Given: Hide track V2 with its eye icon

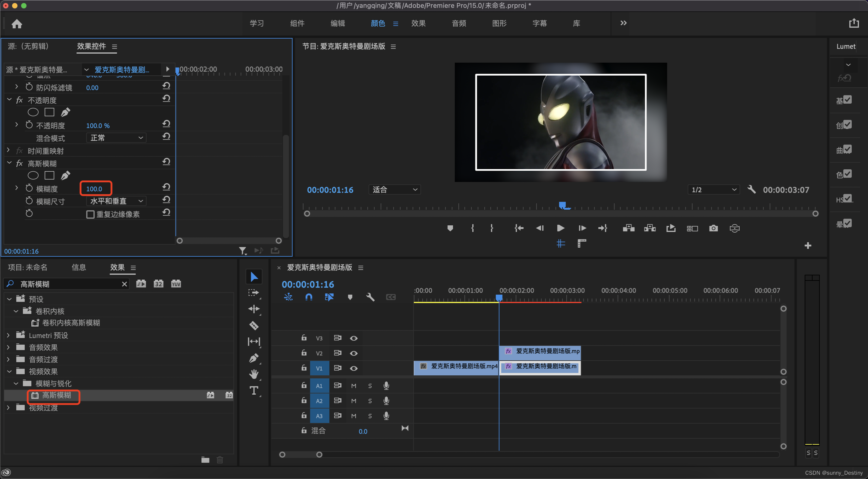Looking at the screenshot, I should coord(354,353).
